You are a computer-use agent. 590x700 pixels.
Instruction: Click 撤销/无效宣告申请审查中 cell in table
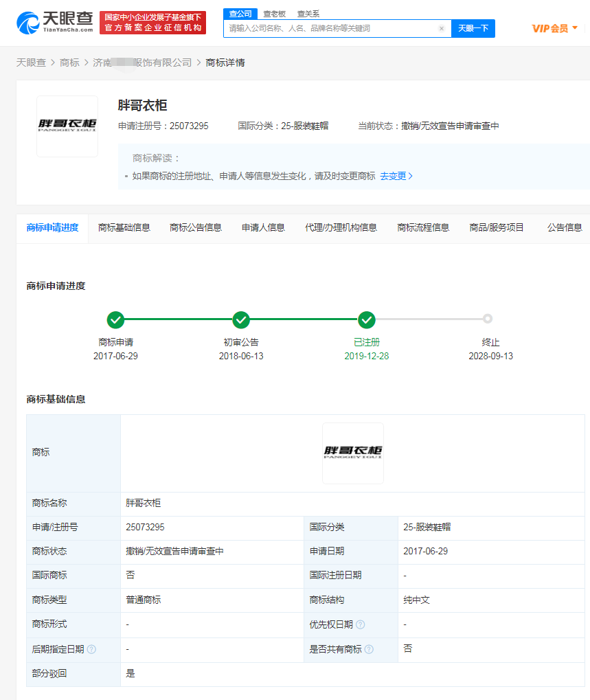coord(212,552)
